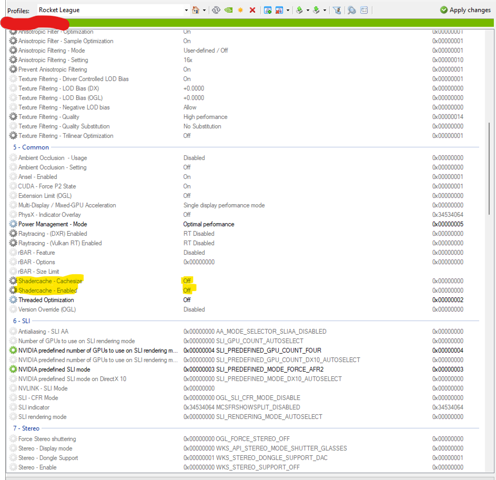
Task: Click the home icon for global profile
Action: [196, 10]
